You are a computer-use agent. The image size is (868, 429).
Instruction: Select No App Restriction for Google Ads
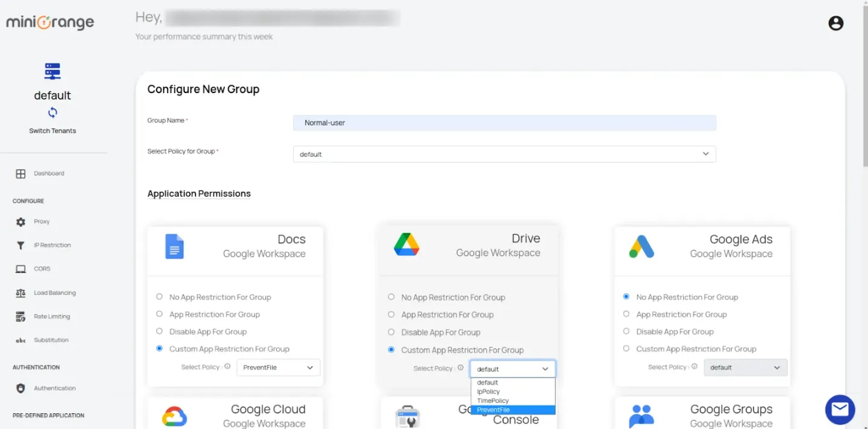[x=626, y=296]
